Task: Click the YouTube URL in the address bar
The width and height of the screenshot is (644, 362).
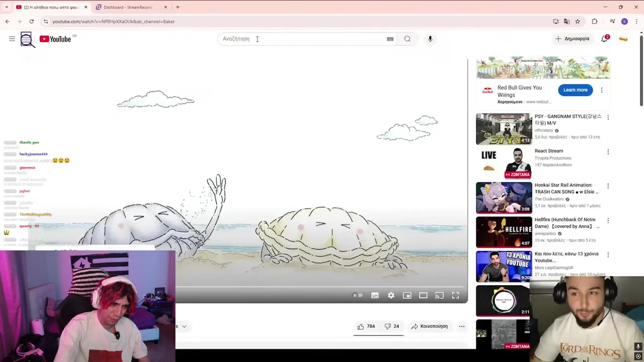Action: click(114, 22)
